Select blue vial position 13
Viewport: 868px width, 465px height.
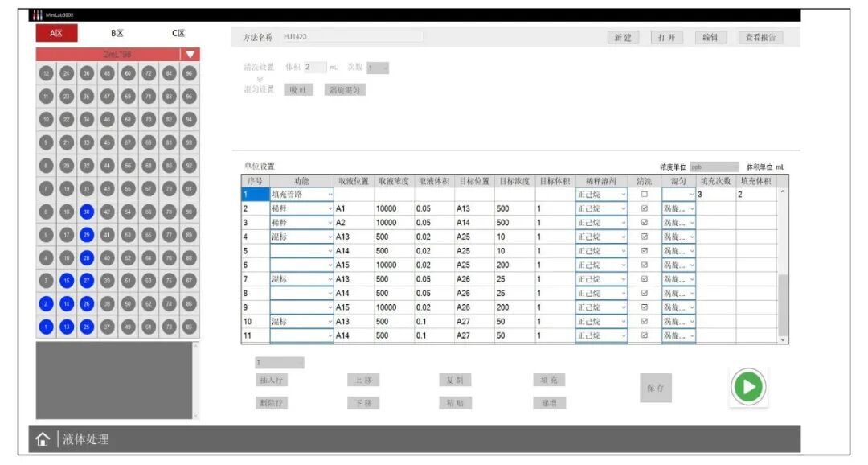click(x=67, y=327)
